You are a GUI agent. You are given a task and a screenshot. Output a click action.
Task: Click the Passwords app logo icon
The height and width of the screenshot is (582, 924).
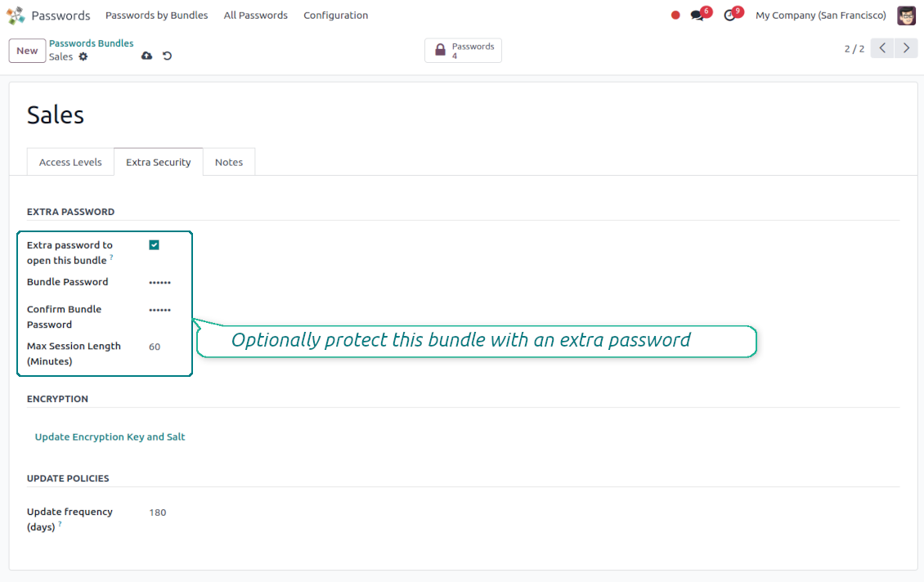tap(16, 16)
